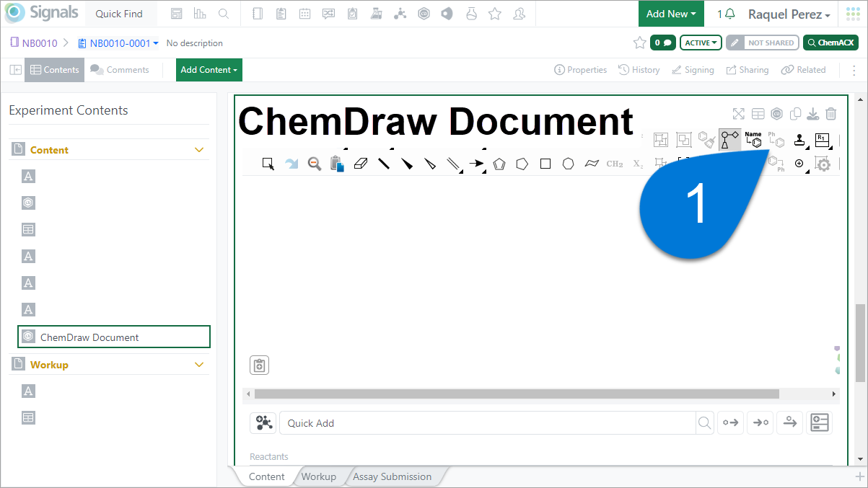Click the add product arrow button
The width and height of the screenshot is (868, 488).
click(760, 423)
